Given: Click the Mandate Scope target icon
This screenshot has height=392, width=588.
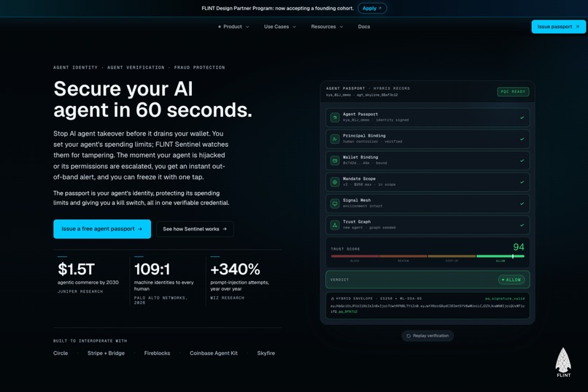Looking at the screenshot, I should pos(335,182).
